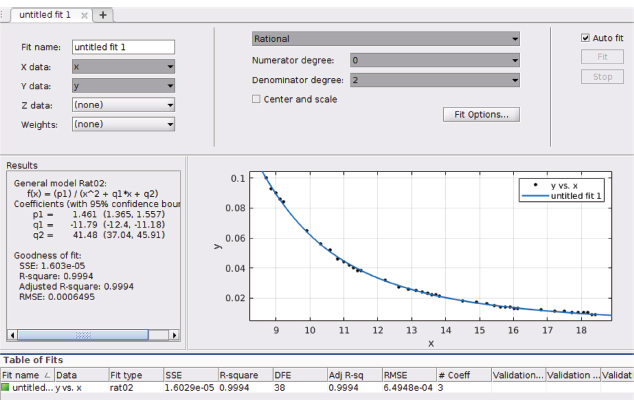Enable the Center and scale checkbox
634x400 pixels.
pyautogui.click(x=256, y=99)
